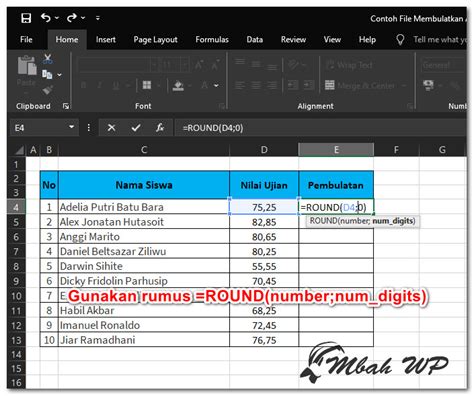Select column E header
Viewport: 474px width, 396px height.
point(336,150)
